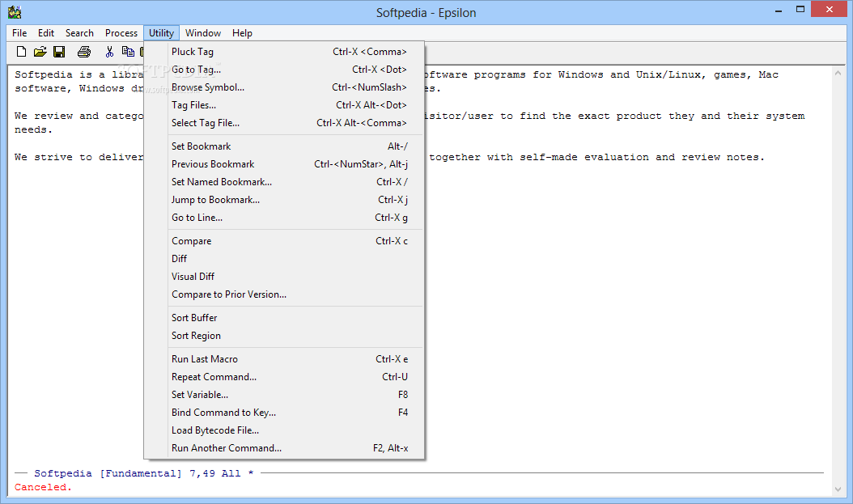Click the Copy toolbar icon
Screen dimensions: 853x504
(128, 52)
